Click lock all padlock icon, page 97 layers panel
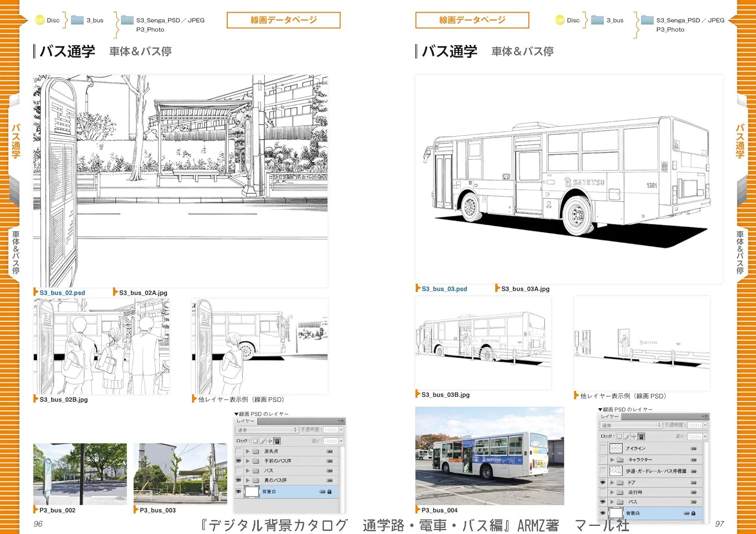Viewport: 756px width, 534px height. click(x=641, y=437)
